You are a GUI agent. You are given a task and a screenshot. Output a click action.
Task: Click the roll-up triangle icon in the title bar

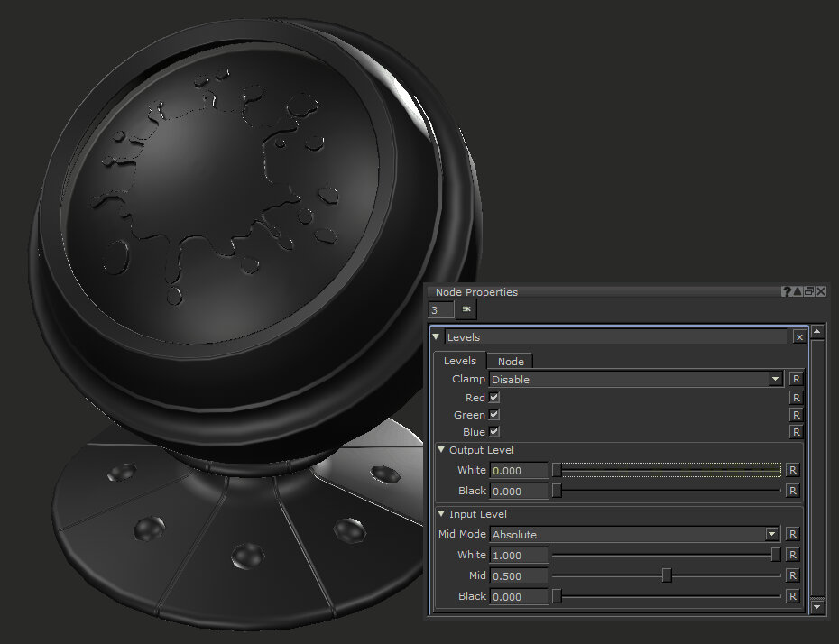click(798, 291)
